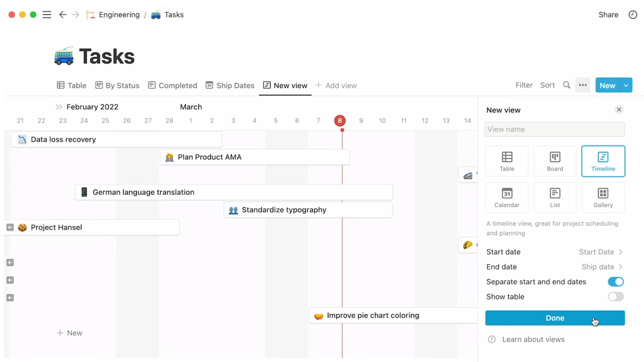
Task: Click the View name text field
Action: click(x=554, y=129)
